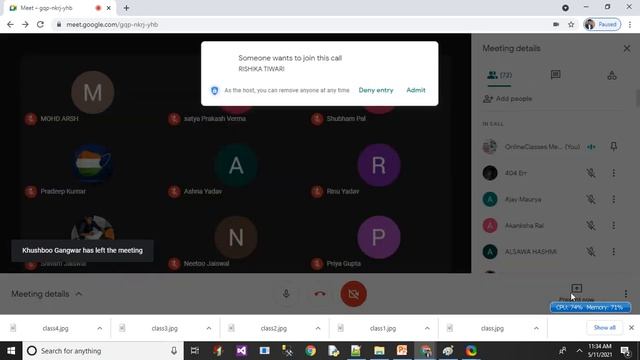Open class.jpg download options arrow

click(x=536, y=328)
